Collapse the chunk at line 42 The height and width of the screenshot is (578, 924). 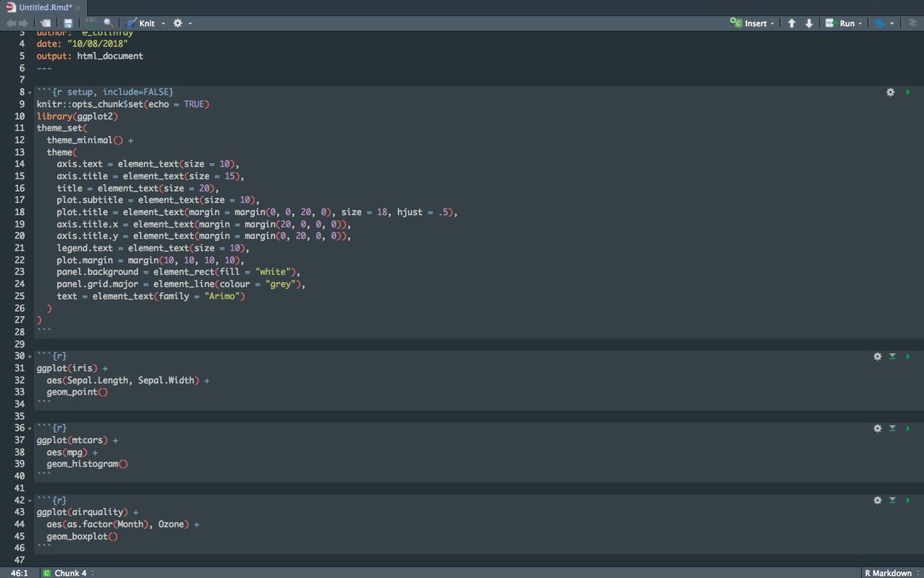pos(30,501)
